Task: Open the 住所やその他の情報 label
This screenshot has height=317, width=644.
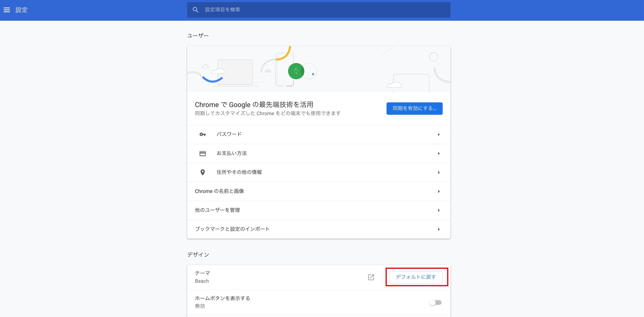Action: (239, 172)
